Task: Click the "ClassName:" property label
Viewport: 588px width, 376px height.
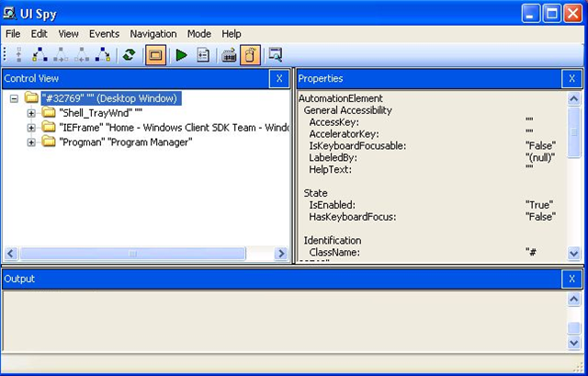Action: tap(334, 253)
